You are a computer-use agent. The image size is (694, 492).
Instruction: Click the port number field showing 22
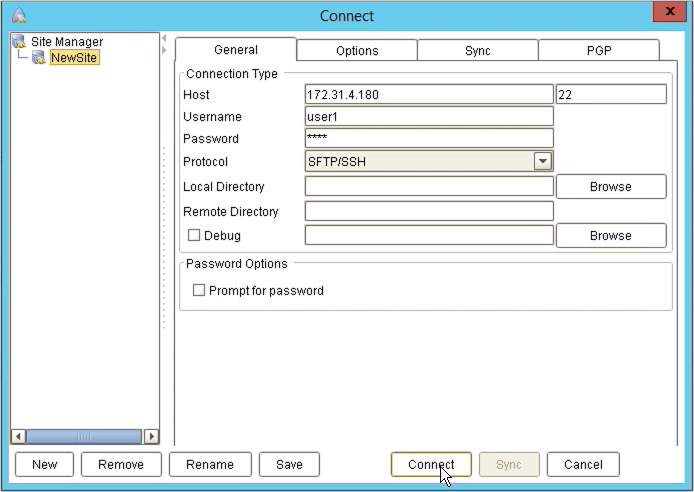(x=611, y=94)
